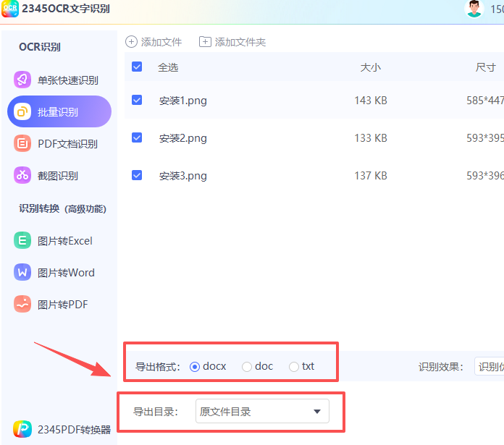
Task: Uncheck the 安装3.png file checkbox
Action: (x=137, y=175)
